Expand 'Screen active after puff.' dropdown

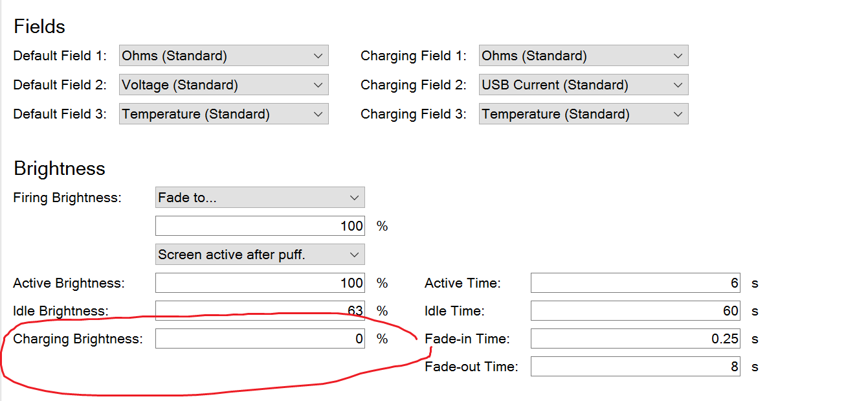(x=260, y=255)
